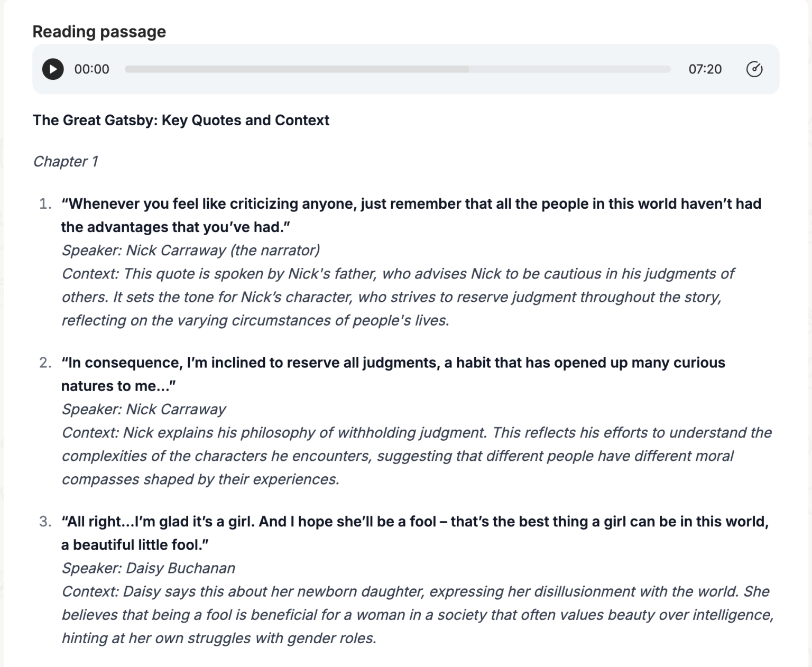Click the "Reading passage" heading
812x667 pixels.
coord(99,32)
